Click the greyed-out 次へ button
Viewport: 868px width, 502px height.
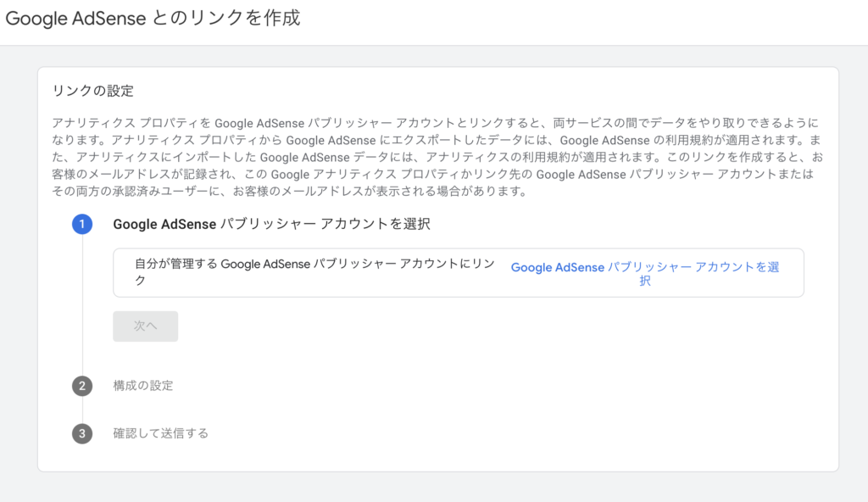tap(146, 326)
